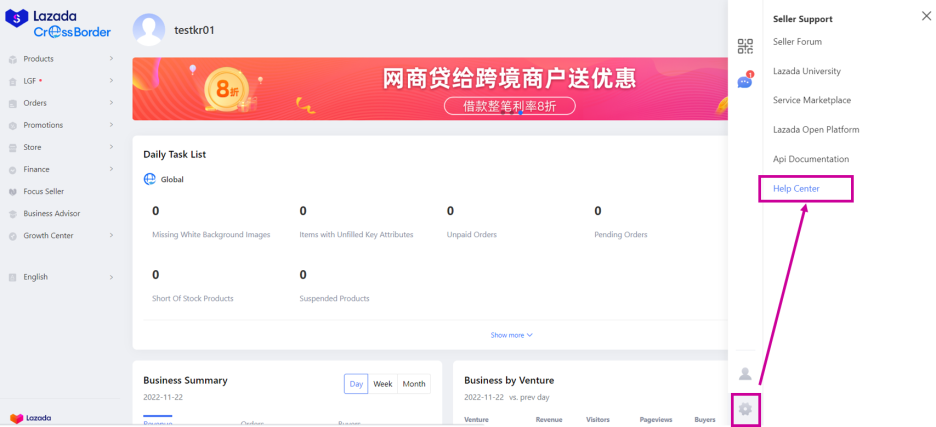Go to Lazada University
The height and width of the screenshot is (427, 936).
point(806,71)
